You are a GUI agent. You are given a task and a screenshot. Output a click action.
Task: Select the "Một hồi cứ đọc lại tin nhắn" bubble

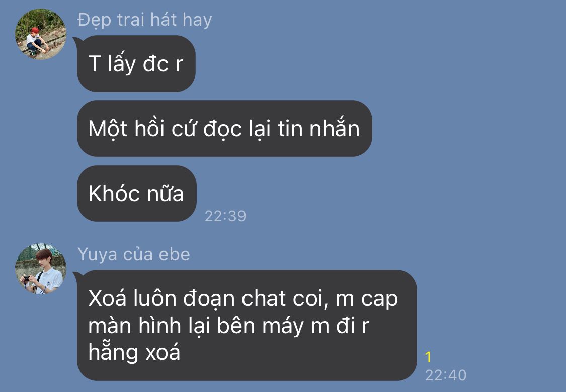click(224, 128)
